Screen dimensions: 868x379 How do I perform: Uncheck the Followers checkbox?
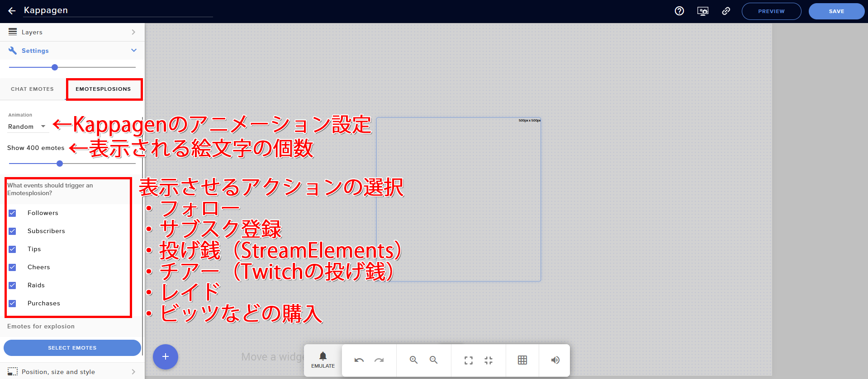tap(12, 213)
